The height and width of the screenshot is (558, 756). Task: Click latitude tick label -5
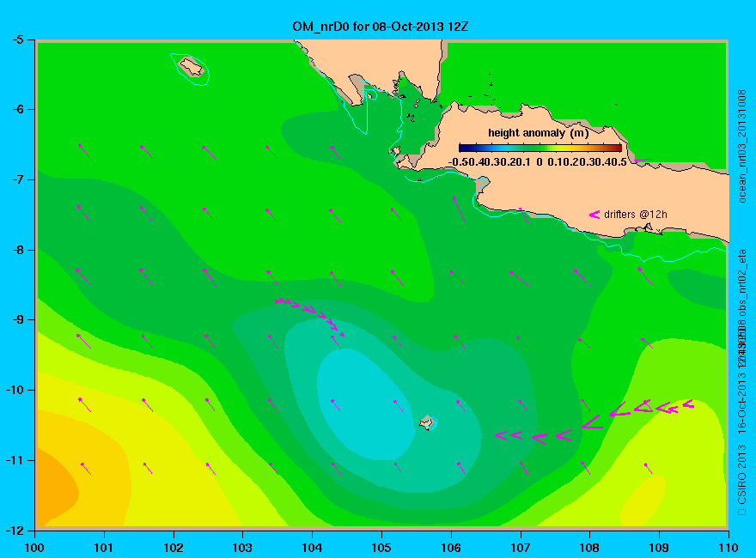[17, 39]
